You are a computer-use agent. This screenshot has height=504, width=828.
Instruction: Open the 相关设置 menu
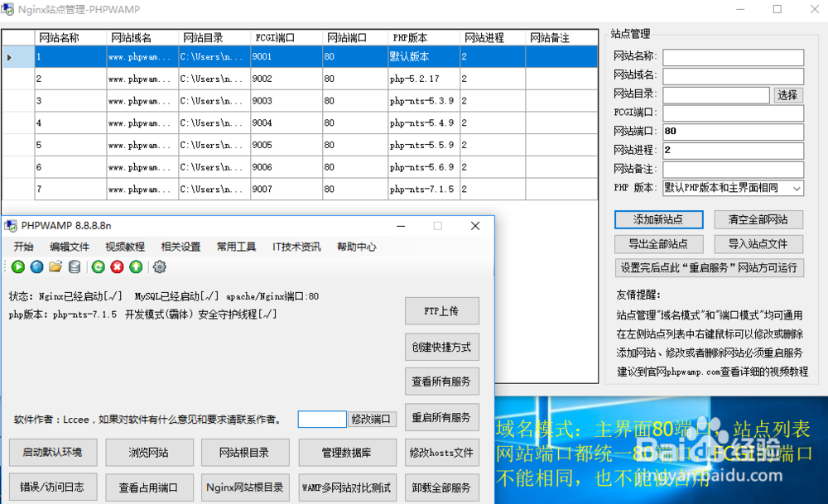pyautogui.click(x=180, y=246)
